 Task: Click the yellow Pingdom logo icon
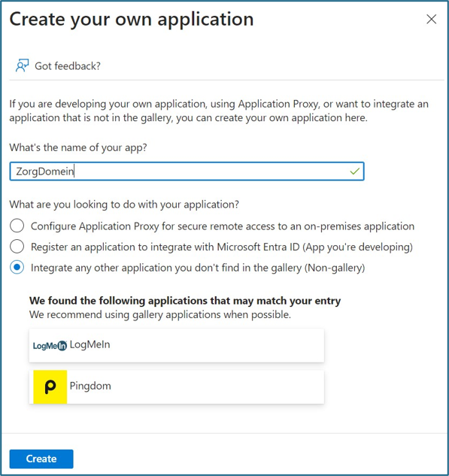tap(50, 387)
